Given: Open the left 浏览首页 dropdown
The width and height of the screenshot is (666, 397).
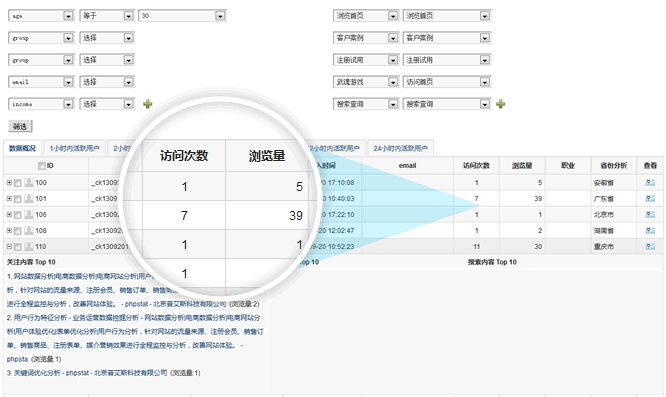Looking at the screenshot, I should point(366,16).
